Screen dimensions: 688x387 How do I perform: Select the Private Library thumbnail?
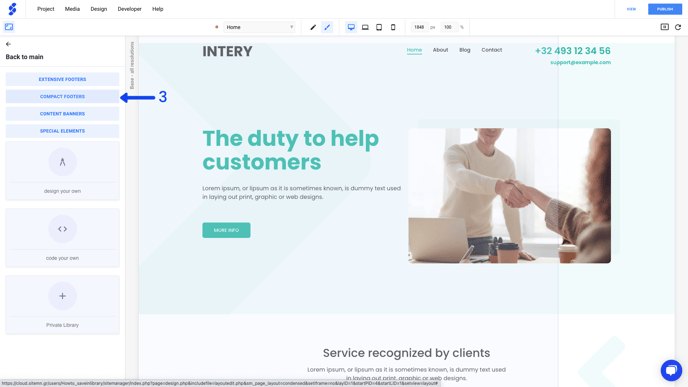62,305
